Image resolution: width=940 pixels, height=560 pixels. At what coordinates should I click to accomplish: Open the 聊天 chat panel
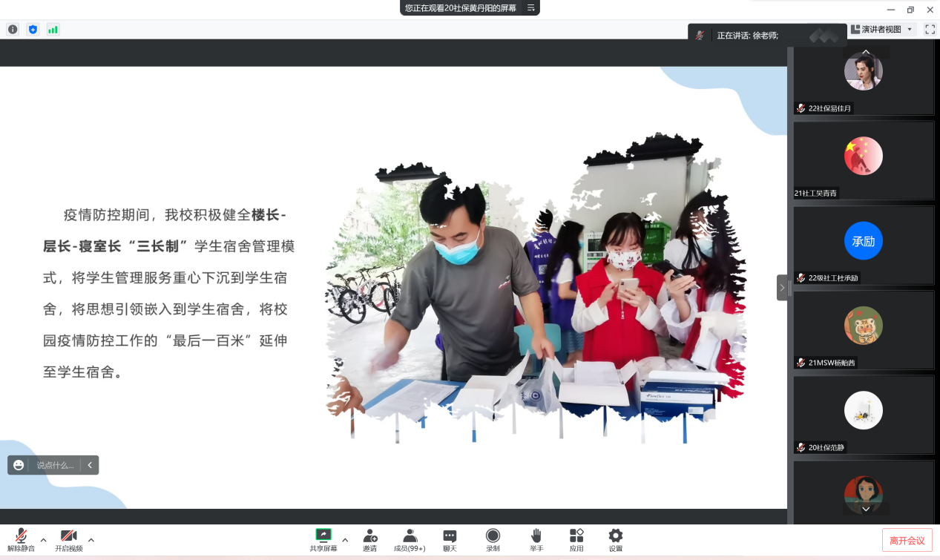point(450,540)
